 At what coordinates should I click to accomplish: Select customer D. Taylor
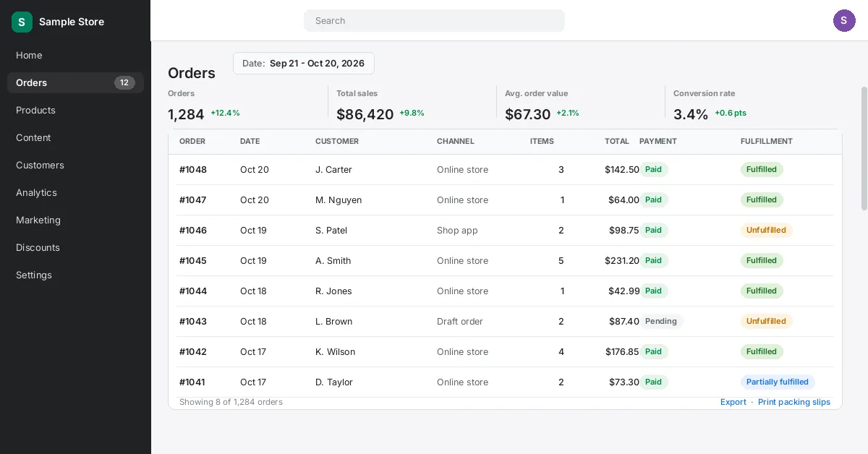tap(334, 382)
